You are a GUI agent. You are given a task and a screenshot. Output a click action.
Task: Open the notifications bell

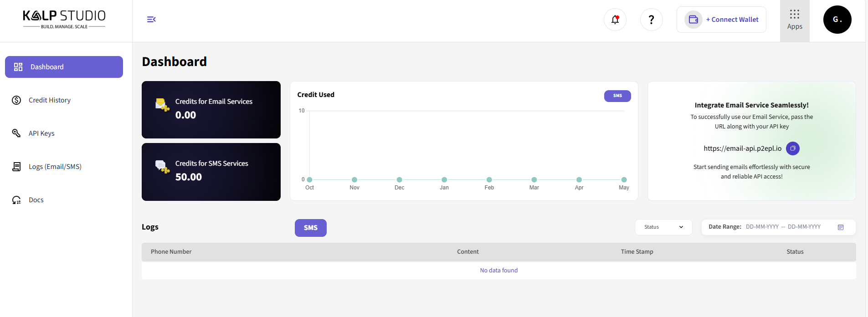(615, 20)
